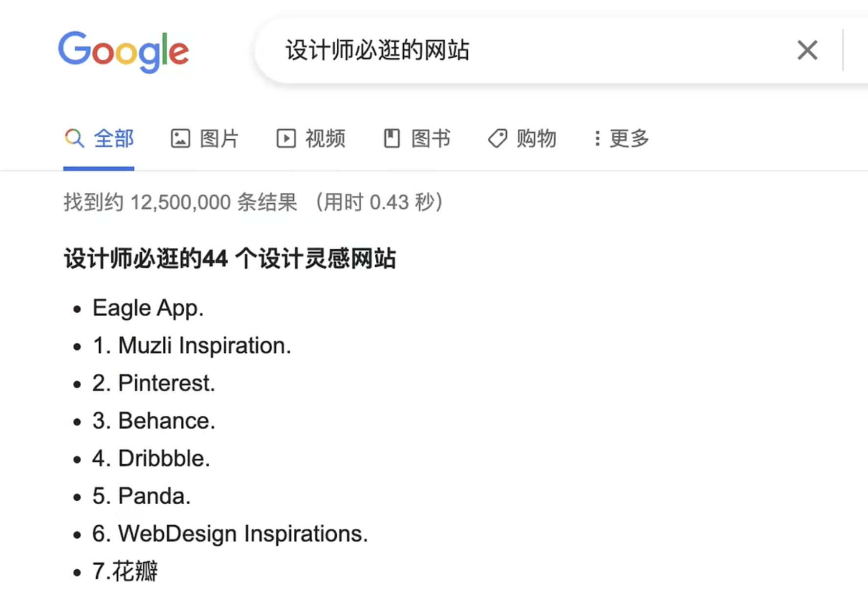Screen dimensions: 868x599
Task: Click the play icon beside 视频
Action: tap(286, 138)
